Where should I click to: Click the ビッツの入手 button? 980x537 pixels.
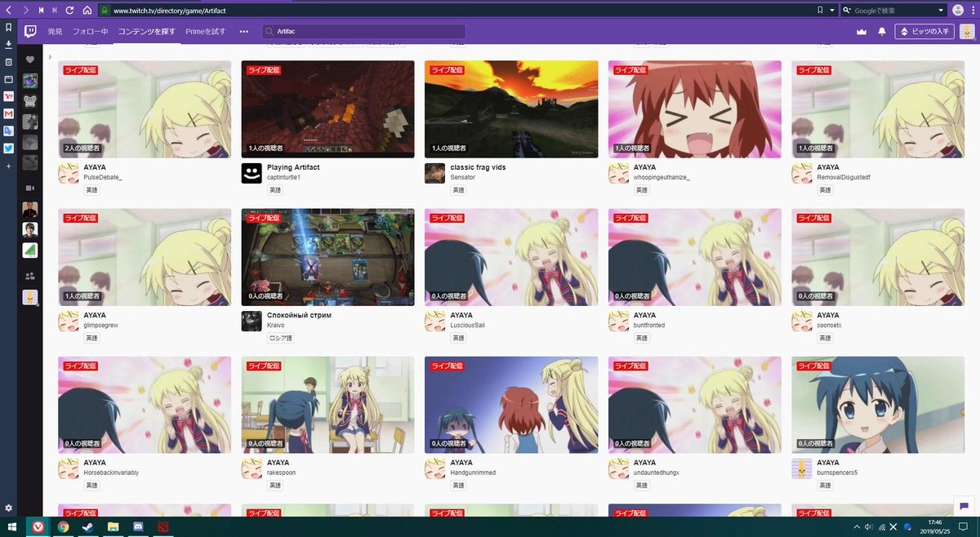[x=924, y=31]
